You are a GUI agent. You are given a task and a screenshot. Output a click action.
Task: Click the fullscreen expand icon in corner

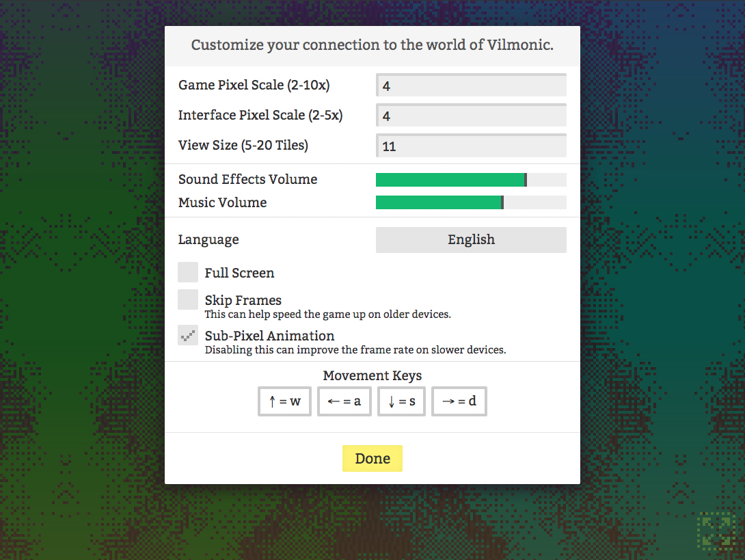714,532
